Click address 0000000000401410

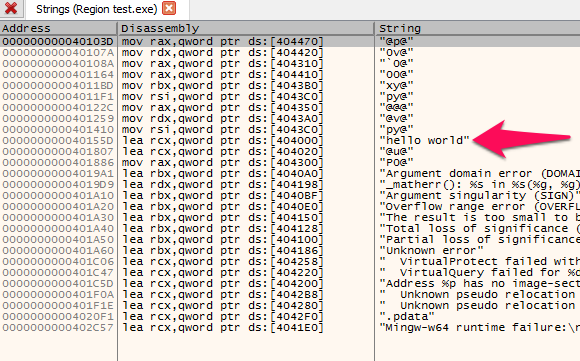pyautogui.click(x=58, y=129)
